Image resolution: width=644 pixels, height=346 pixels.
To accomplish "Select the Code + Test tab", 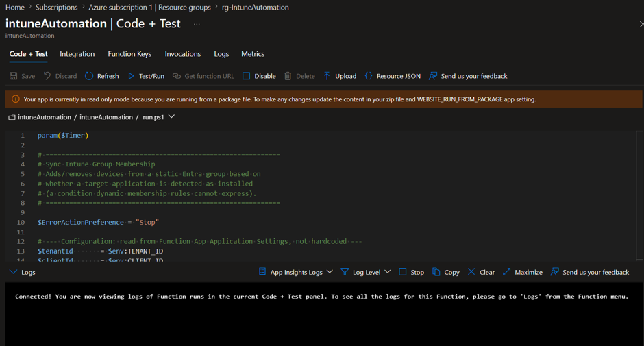I will 28,54.
